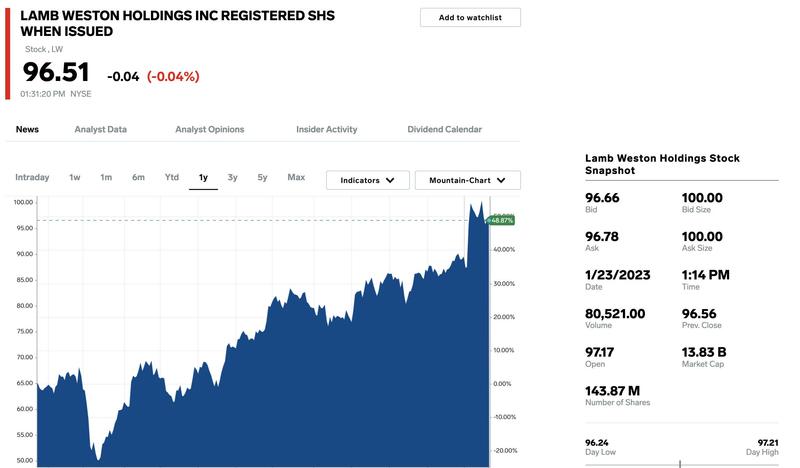Select the Max chart range
The width and height of the screenshot is (800, 468).
pyautogui.click(x=296, y=177)
